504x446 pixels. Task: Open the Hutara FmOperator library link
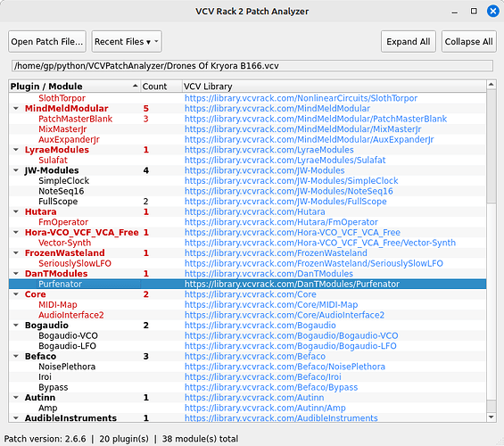coord(281,222)
